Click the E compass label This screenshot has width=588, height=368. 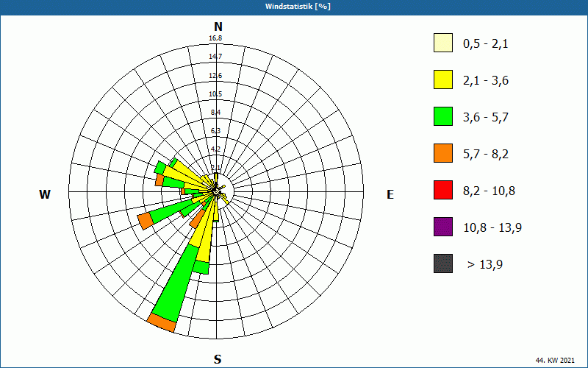[390, 194]
